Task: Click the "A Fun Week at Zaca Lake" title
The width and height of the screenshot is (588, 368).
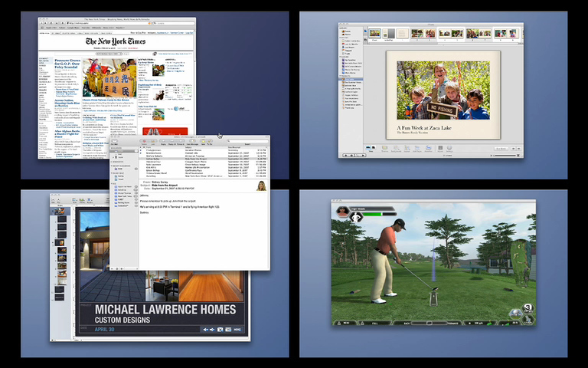Action: (x=424, y=128)
